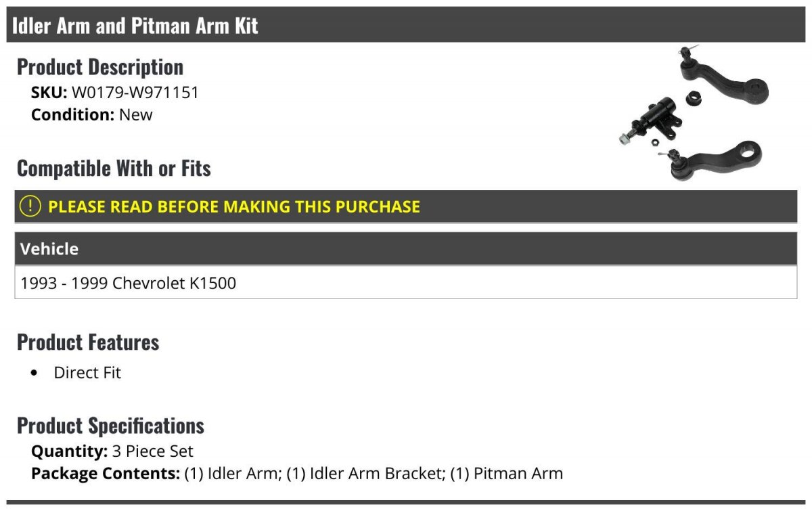
Task: Click the Package Contents line
Action: pyautogui.click(x=297, y=474)
